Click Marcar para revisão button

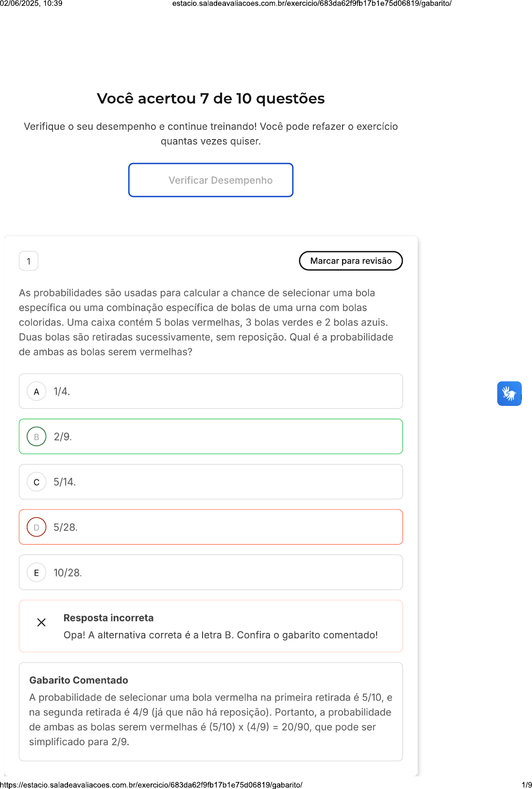point(351,261)
